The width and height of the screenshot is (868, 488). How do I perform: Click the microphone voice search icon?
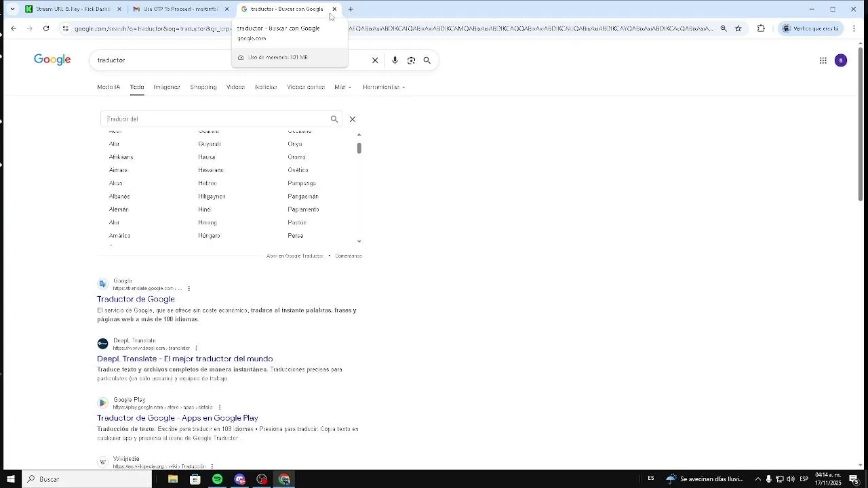point(395,60)
